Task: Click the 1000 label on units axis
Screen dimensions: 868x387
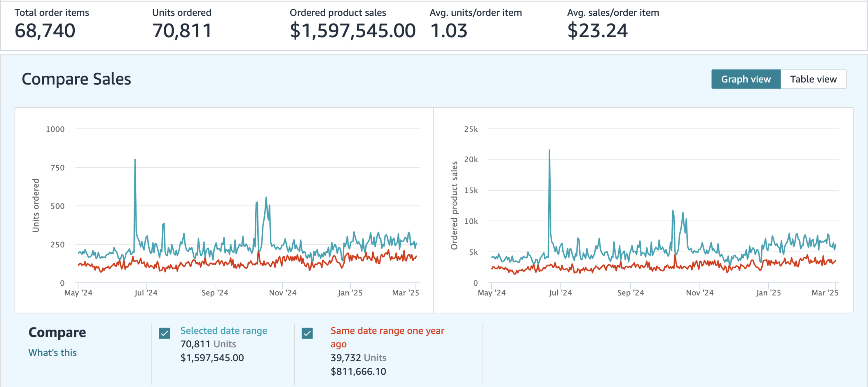Action: 55,129
